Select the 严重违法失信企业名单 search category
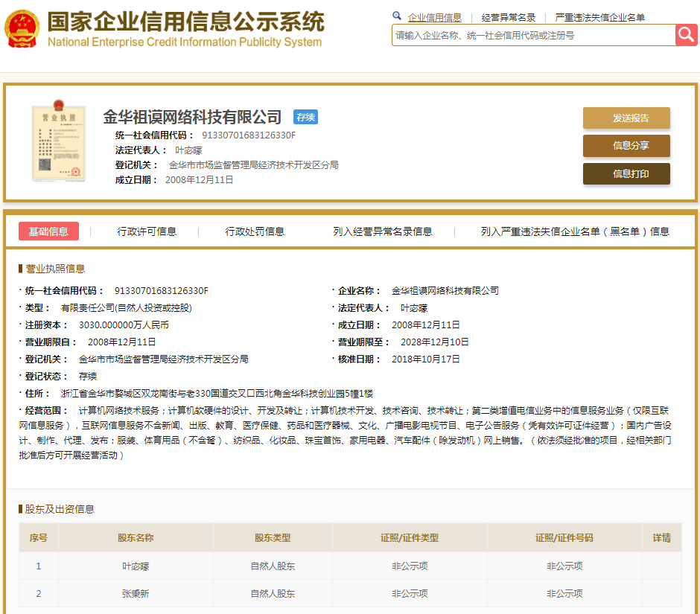This screenshot has height=614, width=700. pyautogui.click(x=600, y=17)
